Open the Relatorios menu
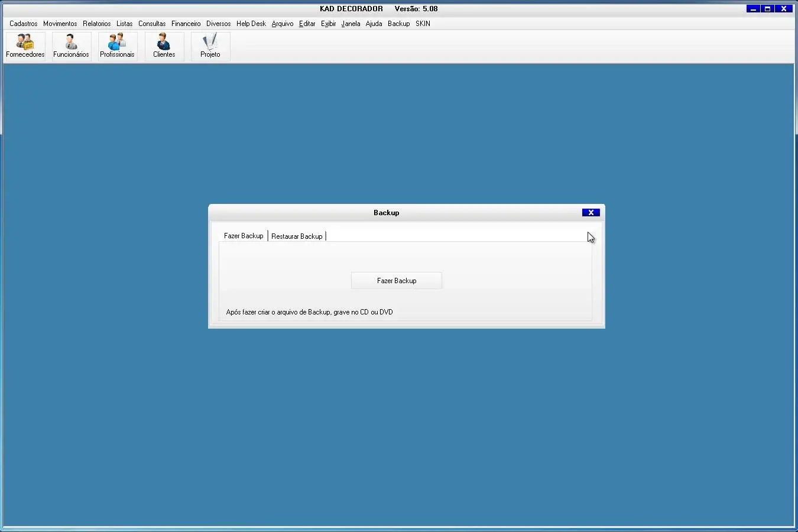This screenshot has height=532, width=798. click(x=96, y=24)
